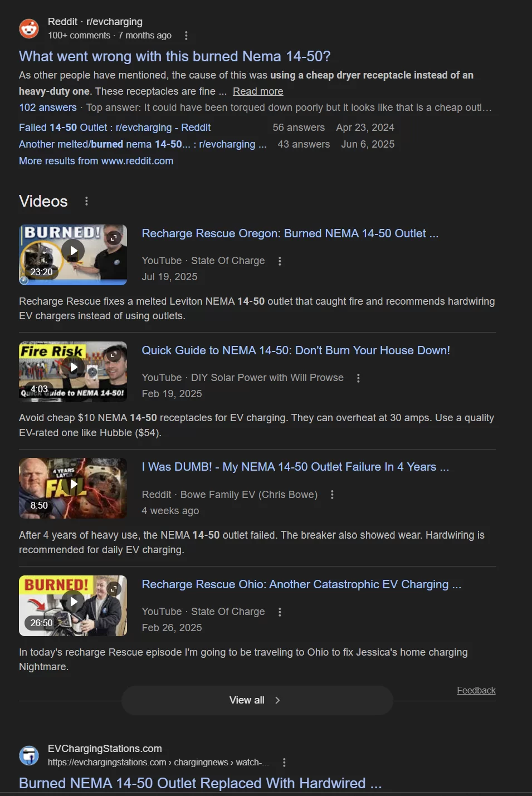The height and width of the screenshot is (796, 532).
Task: Open 'What went wrong with this burned Nema 14-50?'
Action: click(x=174, y=56)
